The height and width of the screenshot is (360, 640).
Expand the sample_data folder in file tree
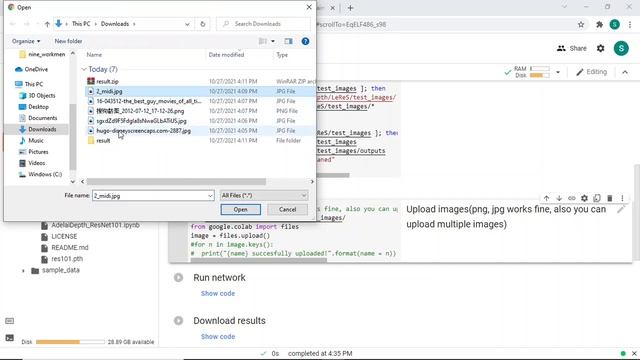23,271
